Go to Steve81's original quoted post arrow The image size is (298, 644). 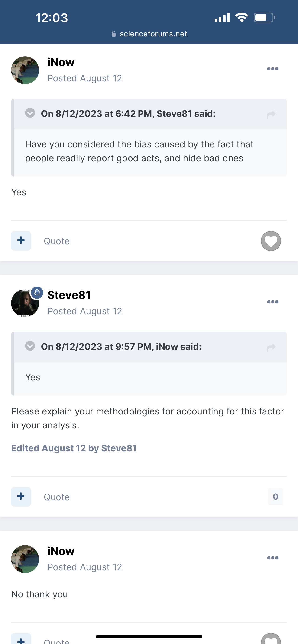(271, 115)
